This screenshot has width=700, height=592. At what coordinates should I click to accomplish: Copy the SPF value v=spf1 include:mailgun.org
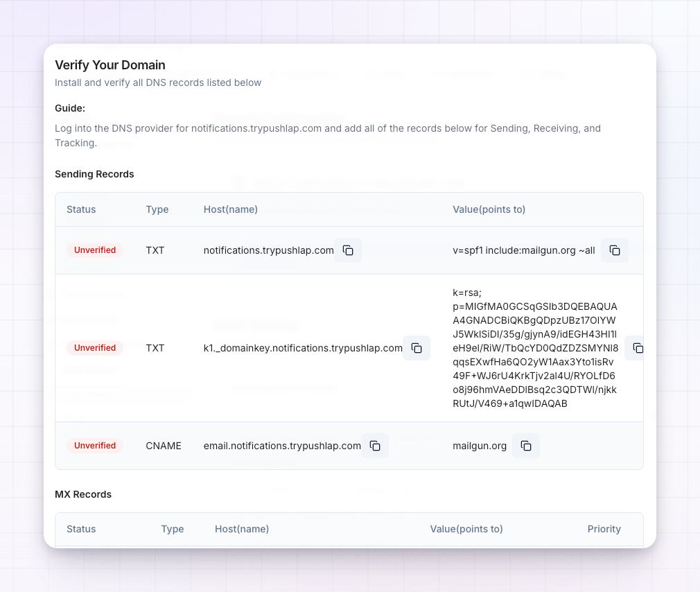[x=614, y=250]
